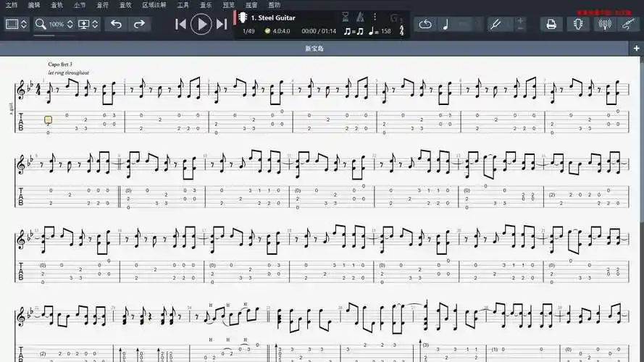The image size is (644, 362).
Task: Toggle the metronome
Action: (x=360, y=16)
